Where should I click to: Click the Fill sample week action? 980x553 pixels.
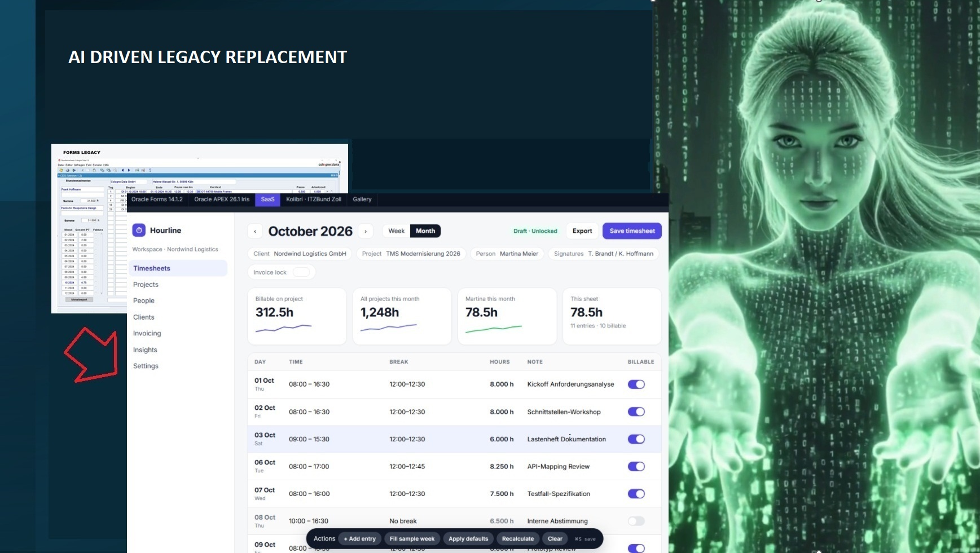412,539
